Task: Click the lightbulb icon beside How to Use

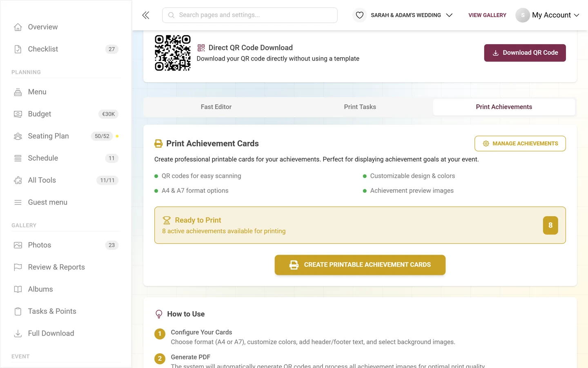Action: click(159, 314)
